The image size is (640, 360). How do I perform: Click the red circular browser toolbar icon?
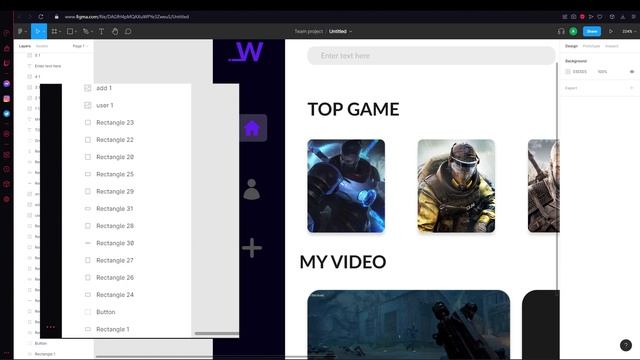(x=582, y=17)
